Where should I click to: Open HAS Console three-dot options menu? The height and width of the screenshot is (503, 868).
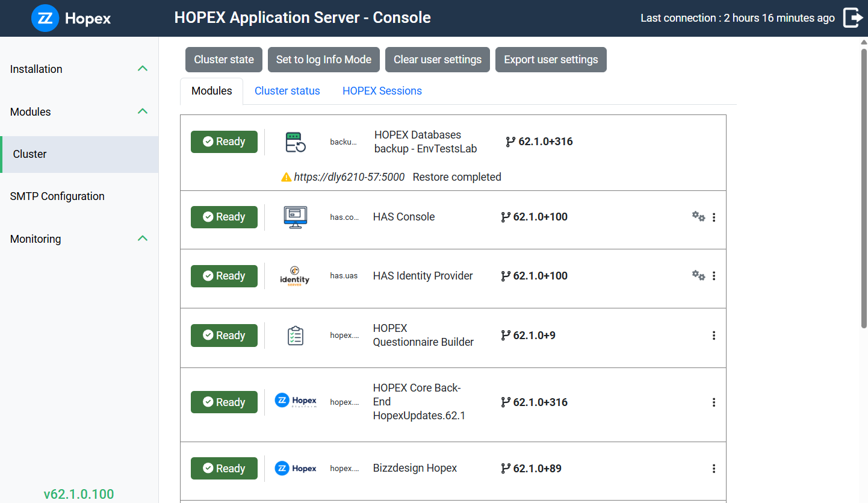click(714, 217)
